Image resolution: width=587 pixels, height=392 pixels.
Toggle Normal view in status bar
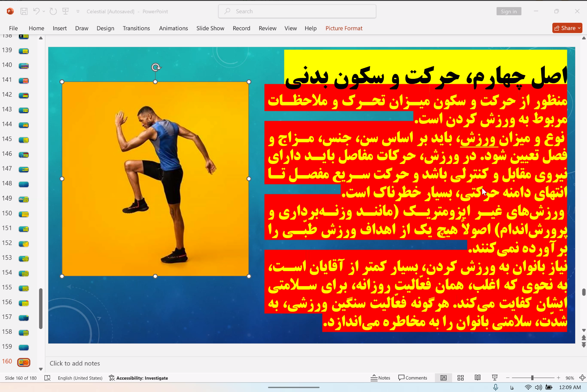pyautogui.click(x=443, y=378)
